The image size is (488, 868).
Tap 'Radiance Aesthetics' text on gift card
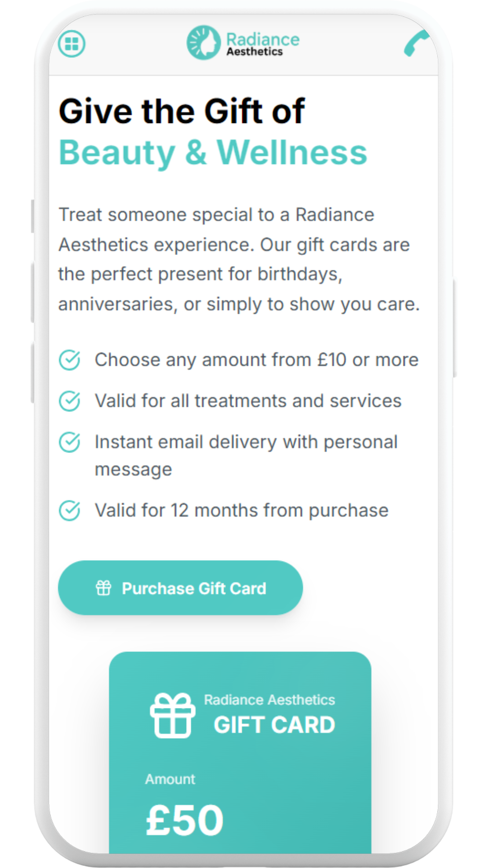(x=269, y=700)
